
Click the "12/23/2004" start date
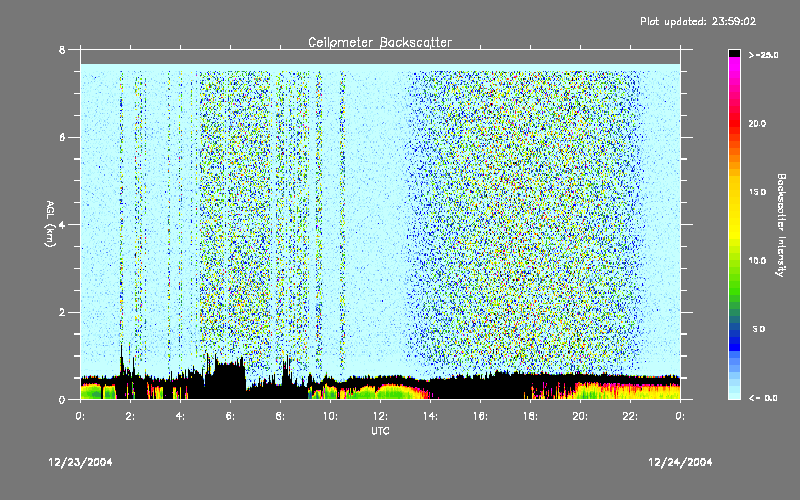80,462
